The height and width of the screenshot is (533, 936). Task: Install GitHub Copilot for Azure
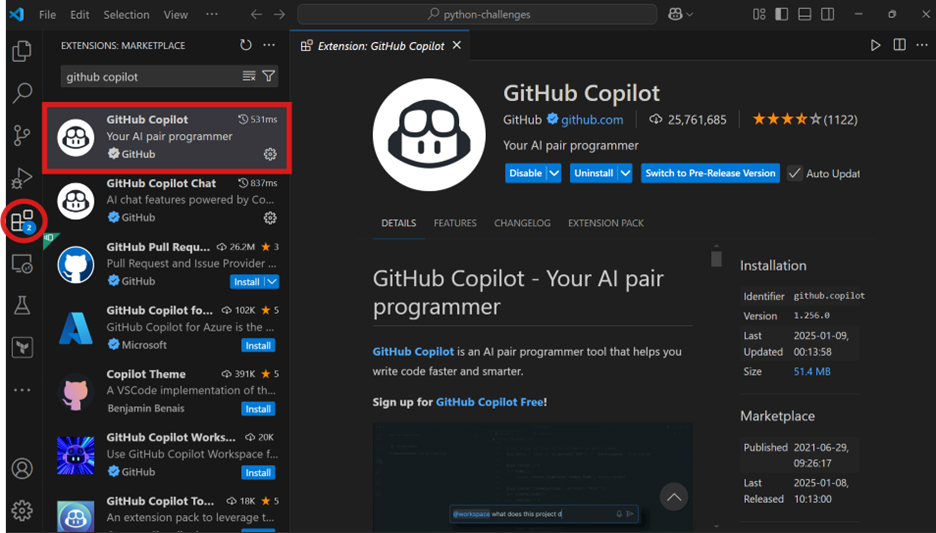pyautogui.click(x=258, y=346)
